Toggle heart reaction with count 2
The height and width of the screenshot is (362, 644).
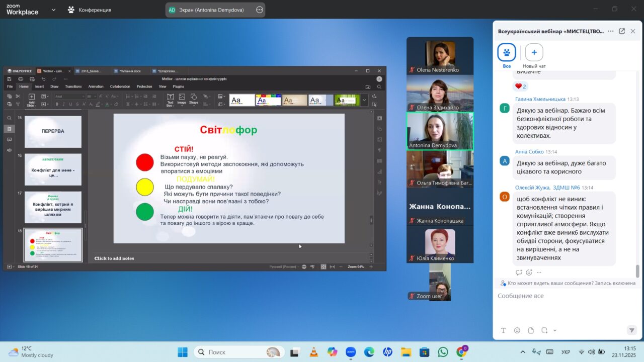coord(520,86)
